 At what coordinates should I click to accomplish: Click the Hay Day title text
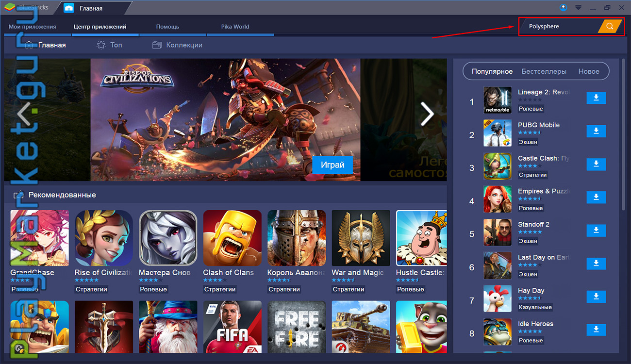click(531, 291)
